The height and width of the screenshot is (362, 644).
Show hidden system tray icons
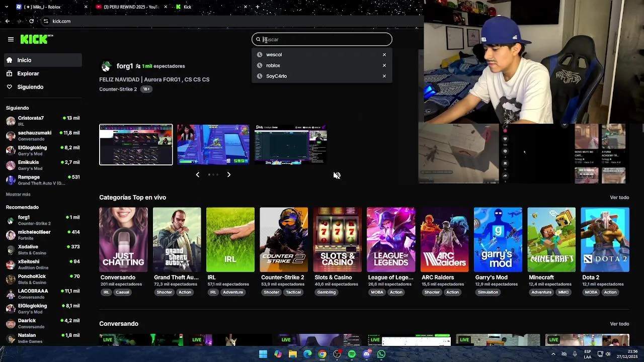[553, 354]
